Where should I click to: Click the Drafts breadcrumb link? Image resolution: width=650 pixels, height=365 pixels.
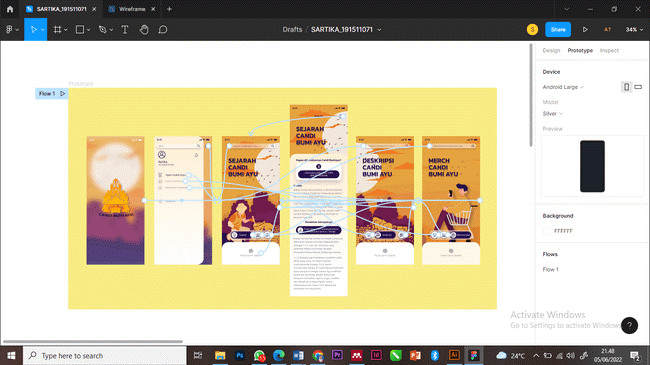[x=292, y=29]
